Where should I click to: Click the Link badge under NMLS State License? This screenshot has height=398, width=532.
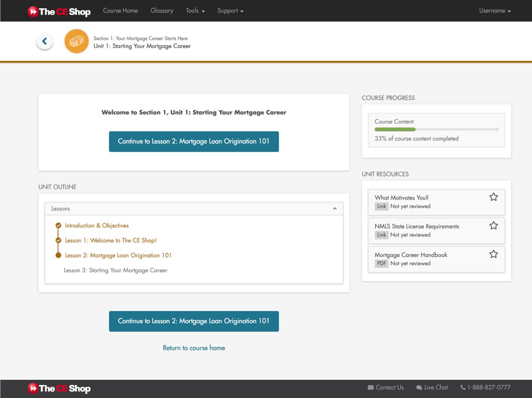381,235
